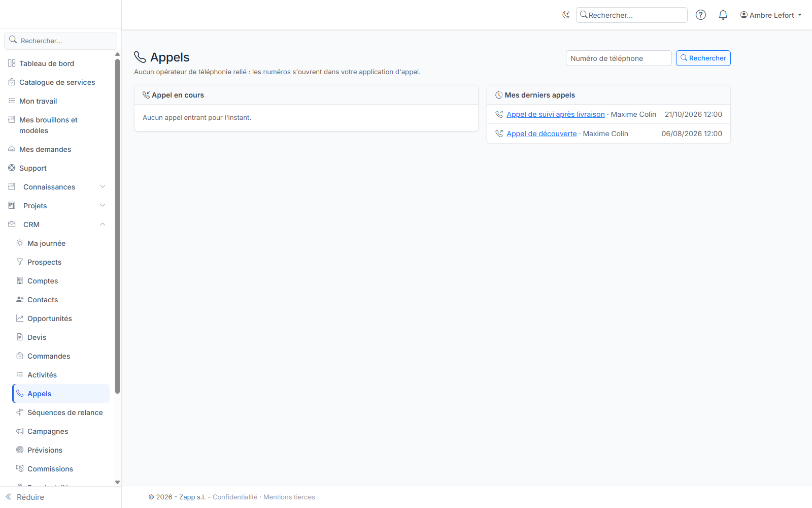The image size is (812, 508).
Task: Click the Campagnes megaphone icon
Action: tap(20, 431)
